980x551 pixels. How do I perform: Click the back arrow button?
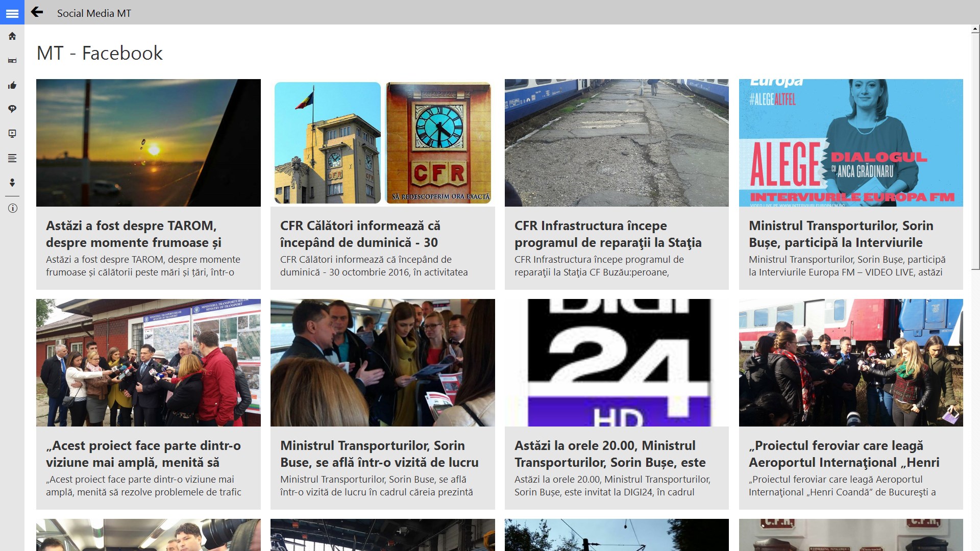pyautogui.click(x=37, y=12)
